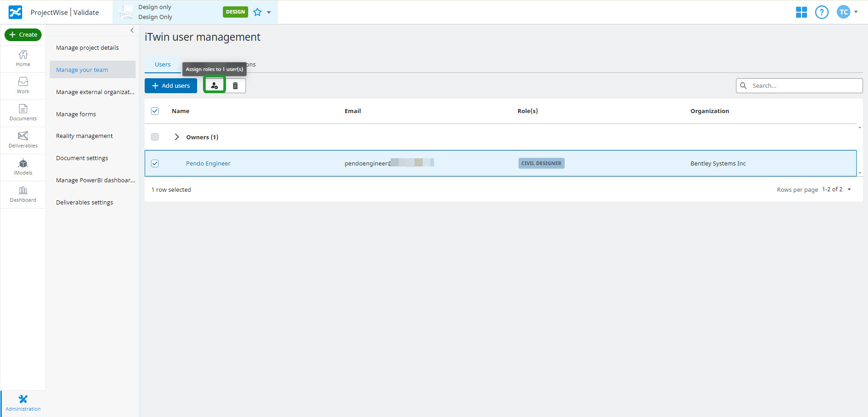This screenshot has width=868, height=417.
Task: Click the Email column header
Action: [x=353, y=111]
